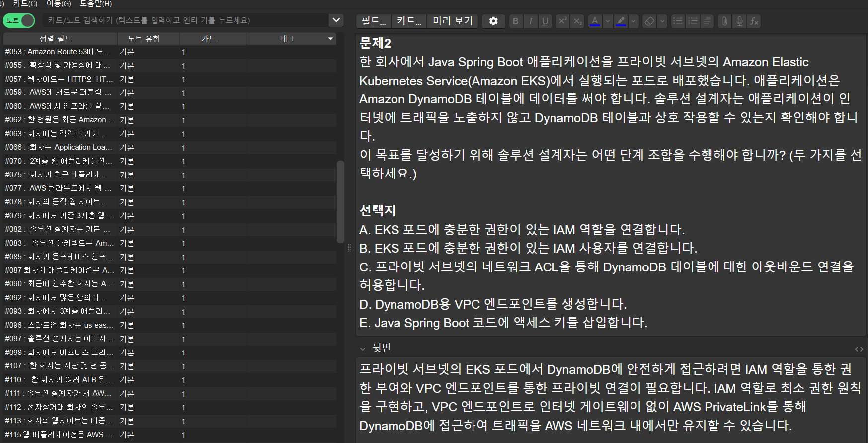Select note #090 최근에 인수한 회사는
Screen dimensions: 868x443
tap(169, 284)
